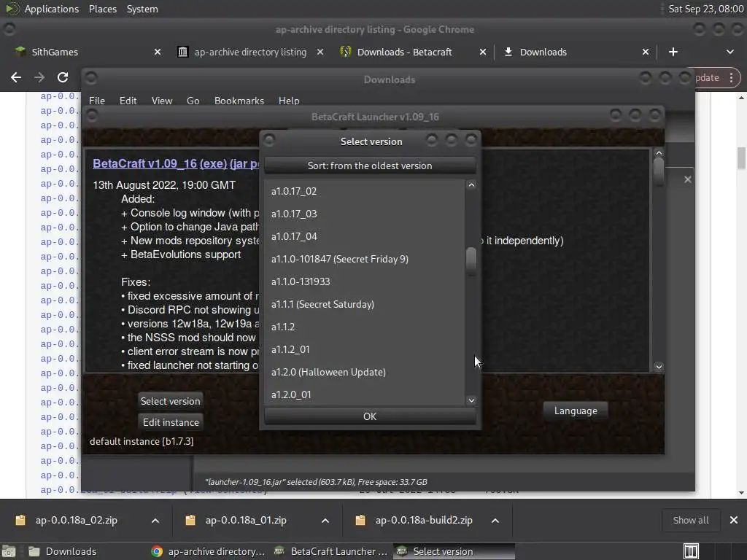This screenshot has width=747, height=560.
Task: Click Show all downloads
Action: pyautogui.click(x=690, y=520)
